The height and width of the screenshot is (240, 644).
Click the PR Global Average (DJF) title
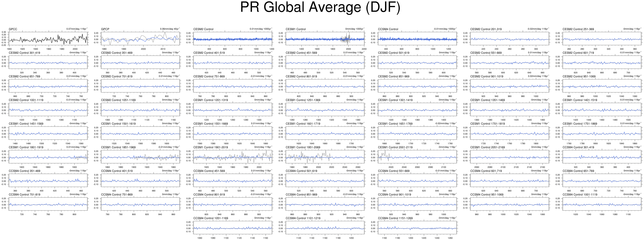coord(320,7)
